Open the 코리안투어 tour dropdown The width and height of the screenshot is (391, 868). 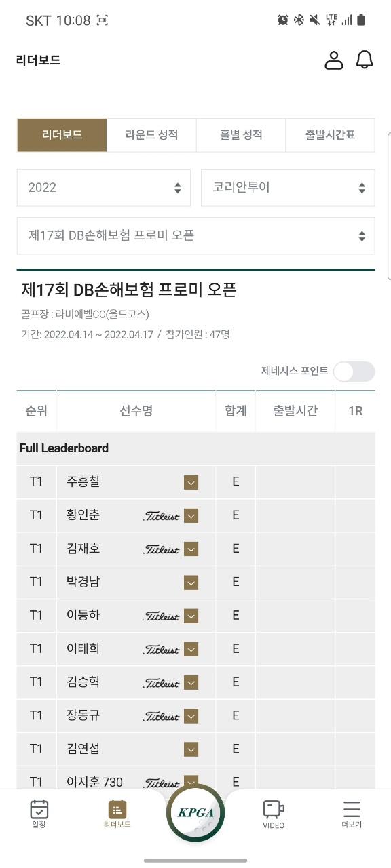tap(288, 188)
